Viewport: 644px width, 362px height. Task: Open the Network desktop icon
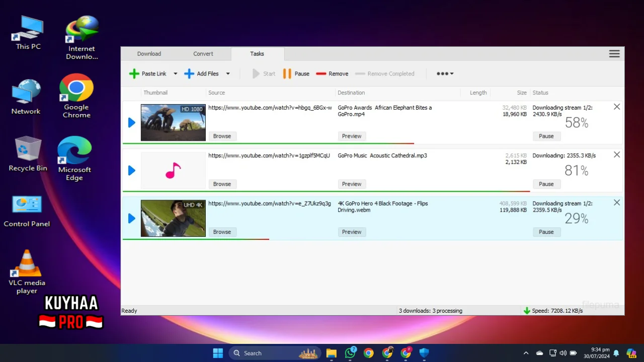[x=26, y=97]
